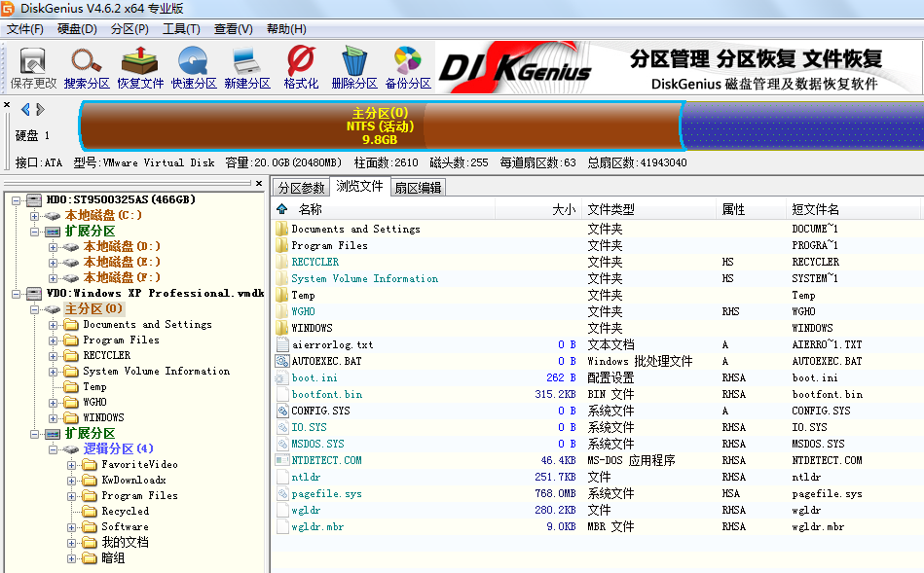
Task: Expand KwDownloadx folder in tree
Action: point(71,481)
